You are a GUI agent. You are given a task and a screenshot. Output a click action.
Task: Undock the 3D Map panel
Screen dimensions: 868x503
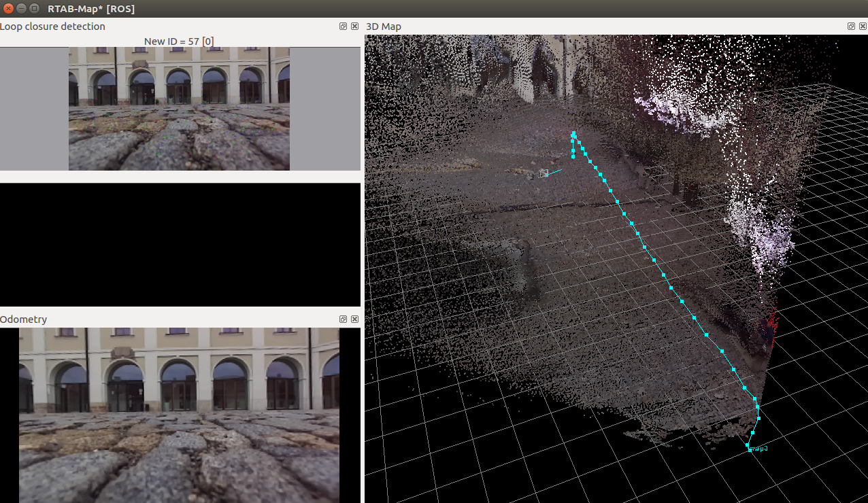[x=851, y=27]
